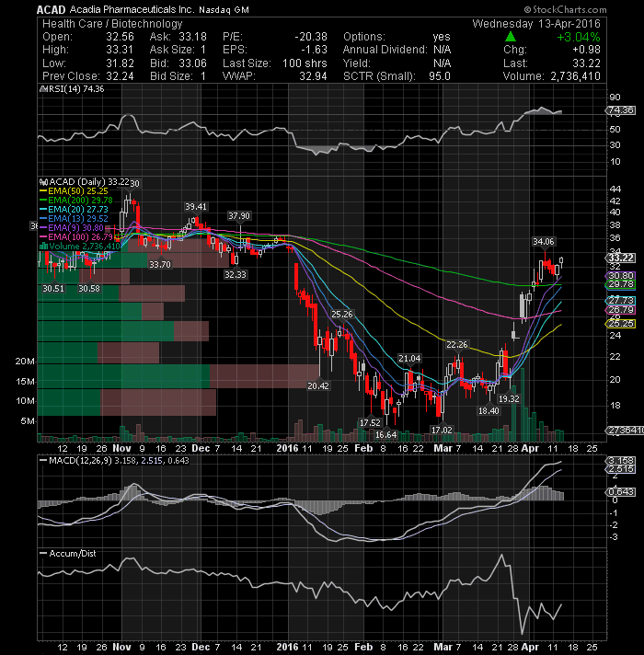Click the green up-arrow change indicator

point(511,37)
